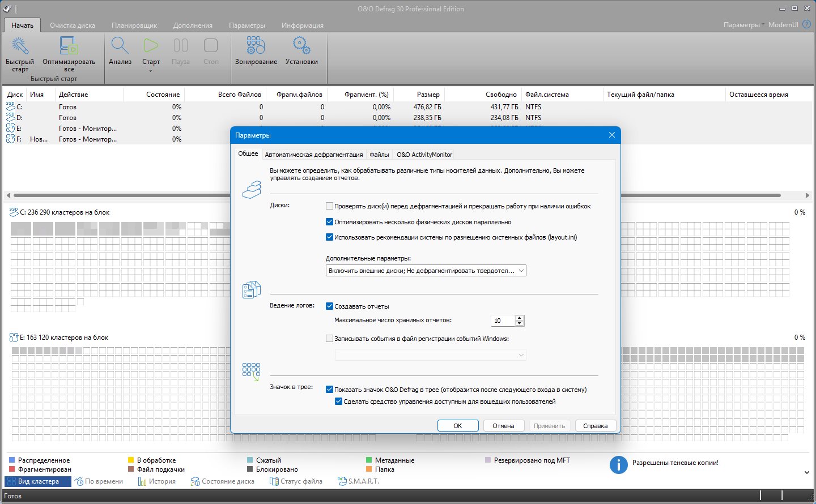This screenshot has height=504, width=816.
Task: Click the Оптимизировать все icon
Action: pos(69,46)
